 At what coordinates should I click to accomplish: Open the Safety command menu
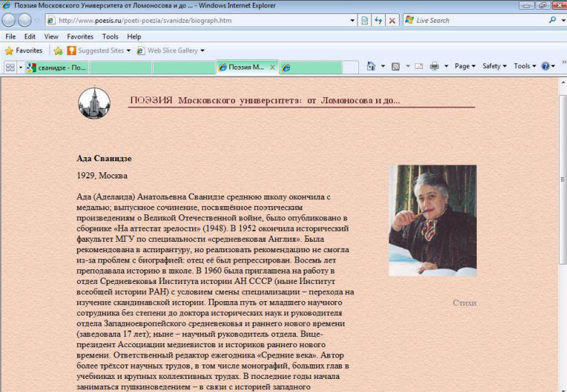click(495, 66)
